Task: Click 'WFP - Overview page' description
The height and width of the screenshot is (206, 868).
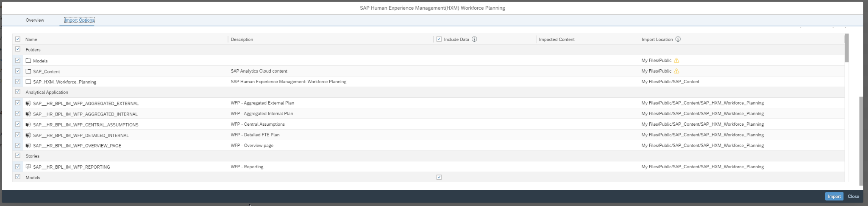Action: point(252,145)
